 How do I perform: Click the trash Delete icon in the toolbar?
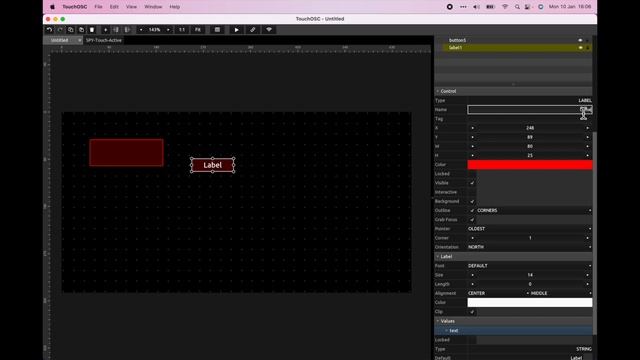tap(92, 30)
